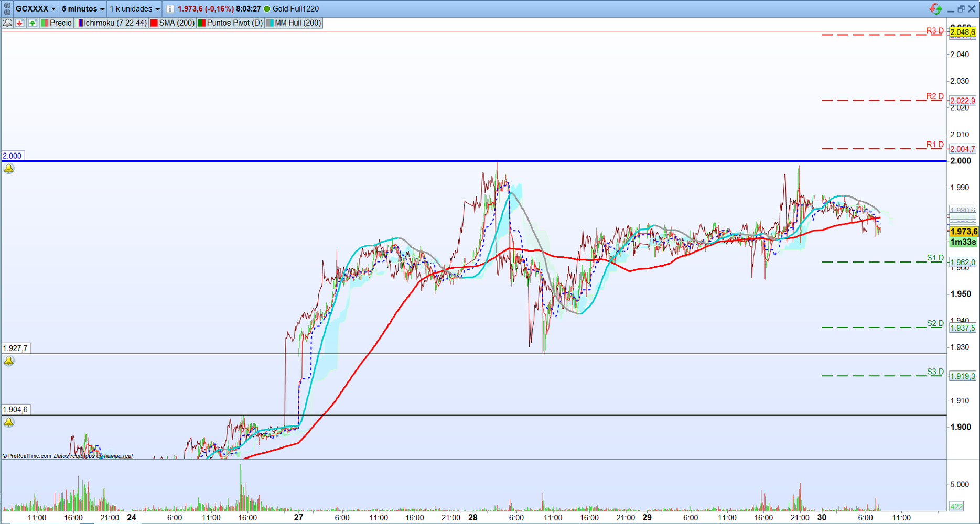
Task: Click the S2 D pivot label
Action: point(935,323)
